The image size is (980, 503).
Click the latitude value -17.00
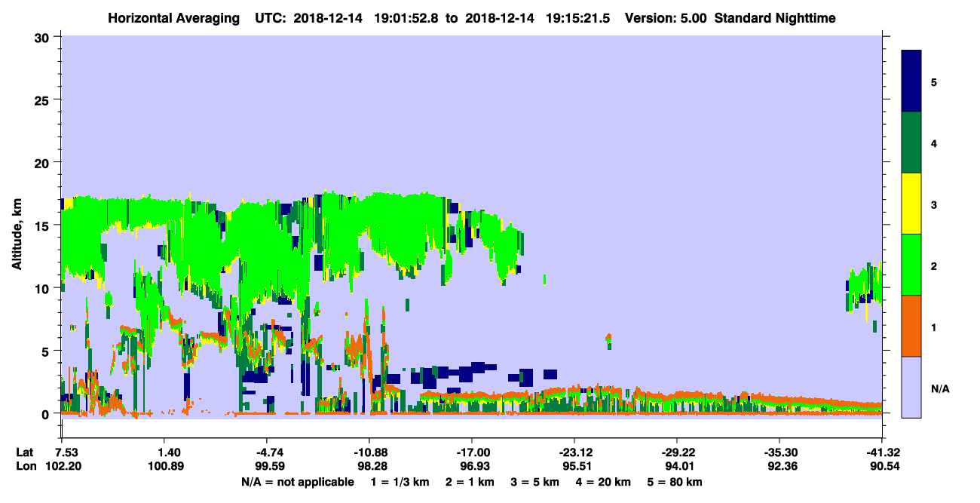471,452
